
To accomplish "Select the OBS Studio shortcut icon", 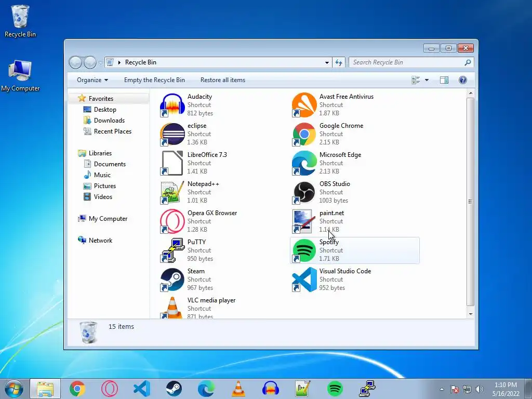I will pos(304,192).
